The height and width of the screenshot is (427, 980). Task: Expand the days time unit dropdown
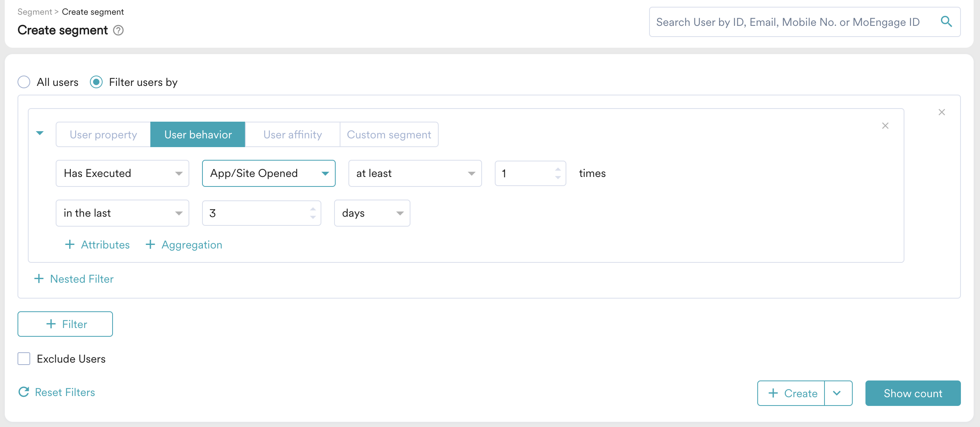pyautogui.click(x=372, y=213)
